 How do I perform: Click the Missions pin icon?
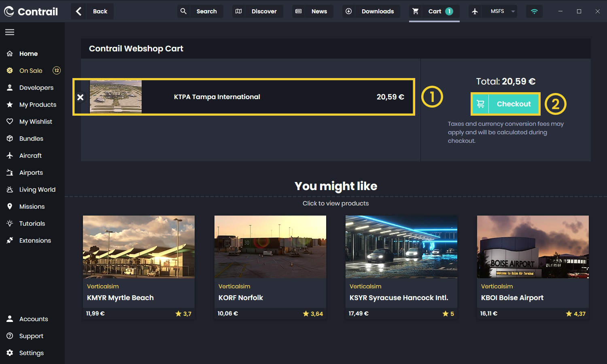click(x=10, y=206)
